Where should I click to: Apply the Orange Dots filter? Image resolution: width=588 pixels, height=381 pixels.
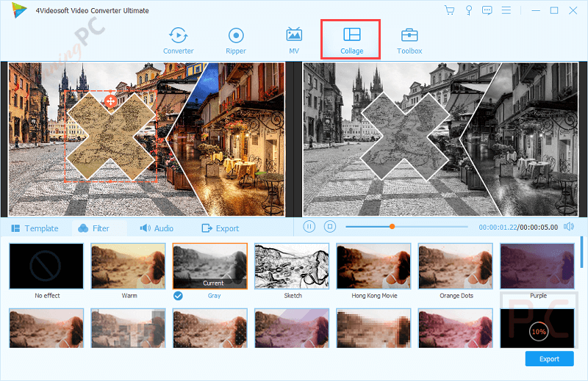coord(456,266)
